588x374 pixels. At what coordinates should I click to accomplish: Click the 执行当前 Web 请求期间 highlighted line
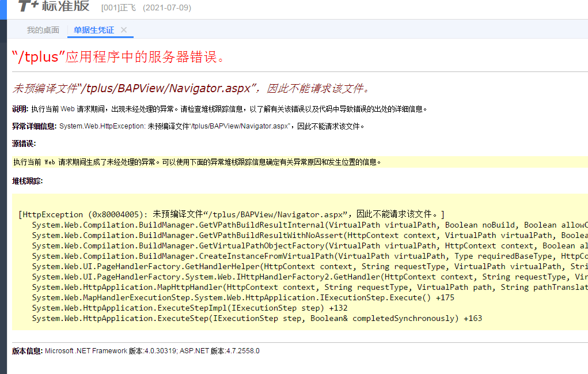click(198, 162)
